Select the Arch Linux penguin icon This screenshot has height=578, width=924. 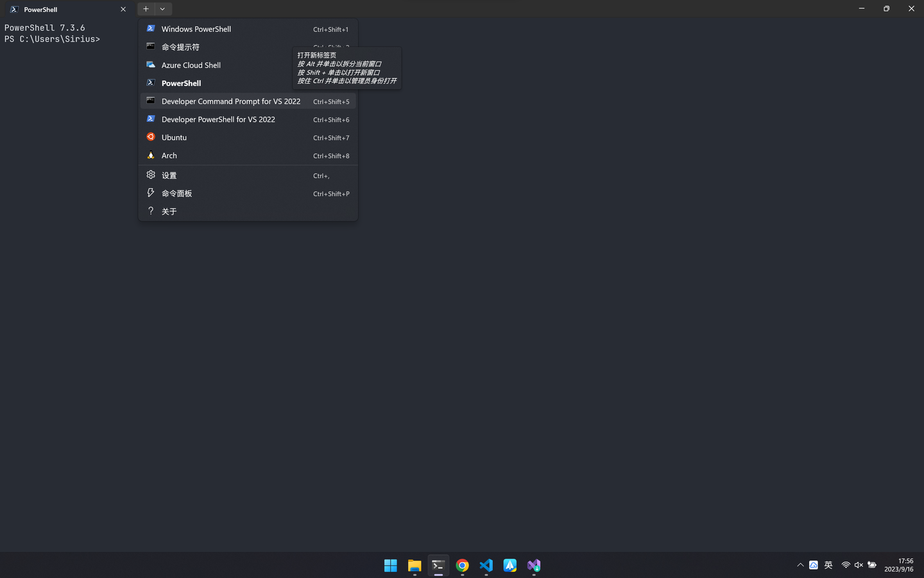(x=150, y=155)
